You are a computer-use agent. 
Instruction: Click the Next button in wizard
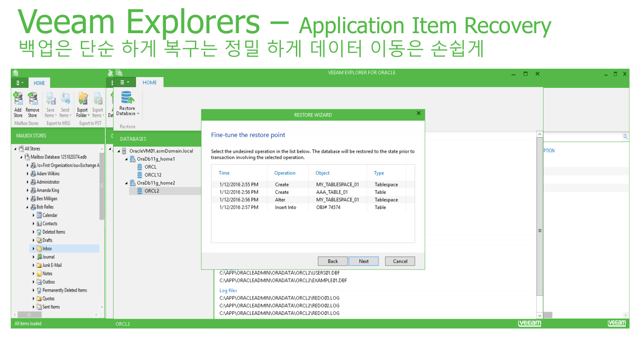(x=364, y=261)
